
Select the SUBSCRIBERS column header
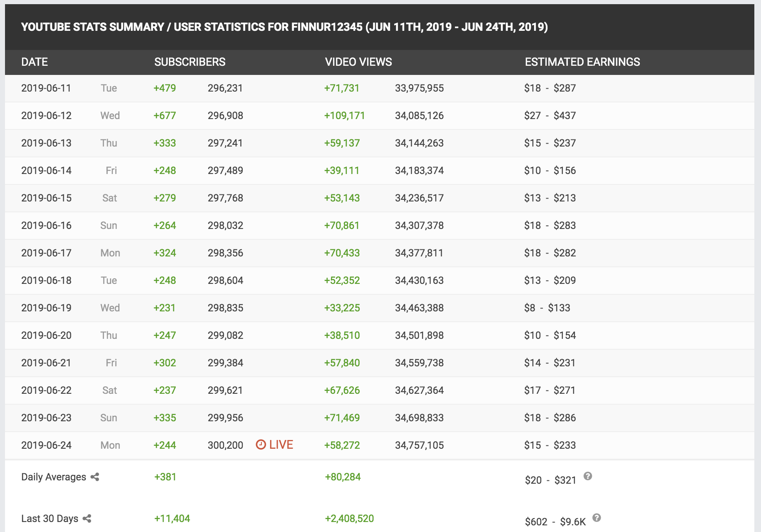coord(190,62)
